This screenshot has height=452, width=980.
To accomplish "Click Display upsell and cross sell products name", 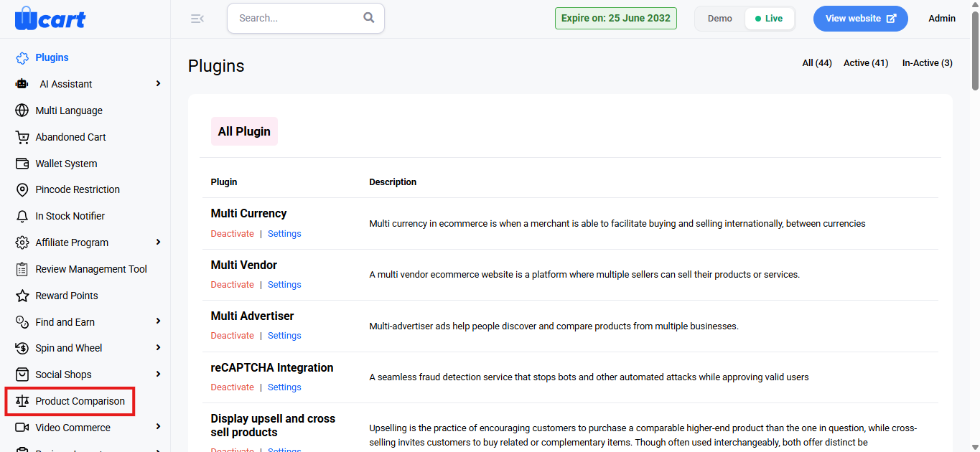I will click(x=273, y=425).
